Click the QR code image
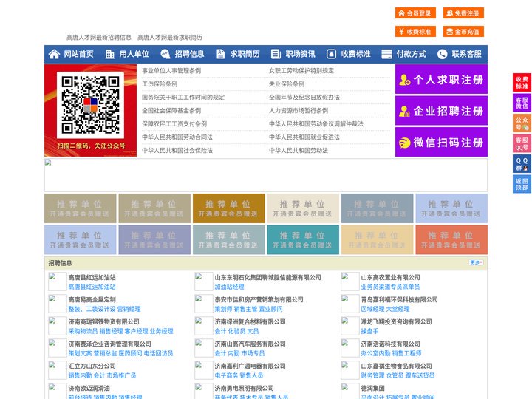Screen dimensions: 532x399 pos(90,105)
